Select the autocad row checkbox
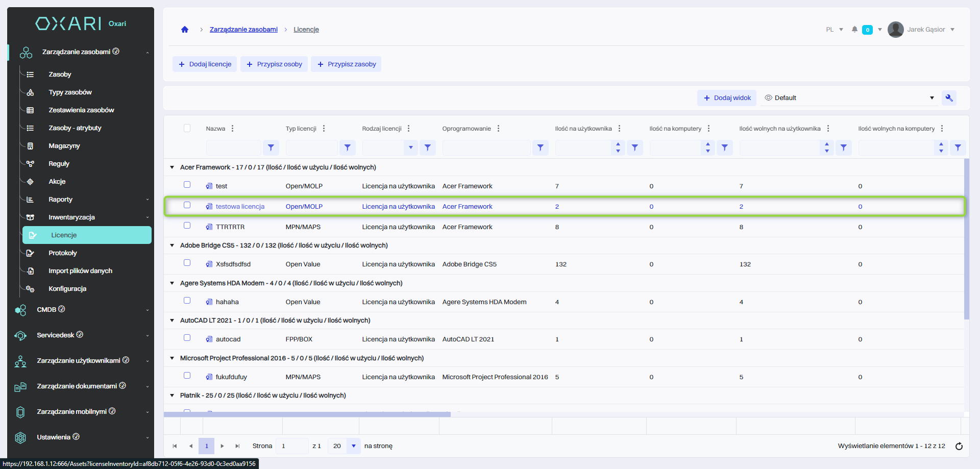This screenshot has height=469, width=980. pyautogui.click(x=187, y=338)
